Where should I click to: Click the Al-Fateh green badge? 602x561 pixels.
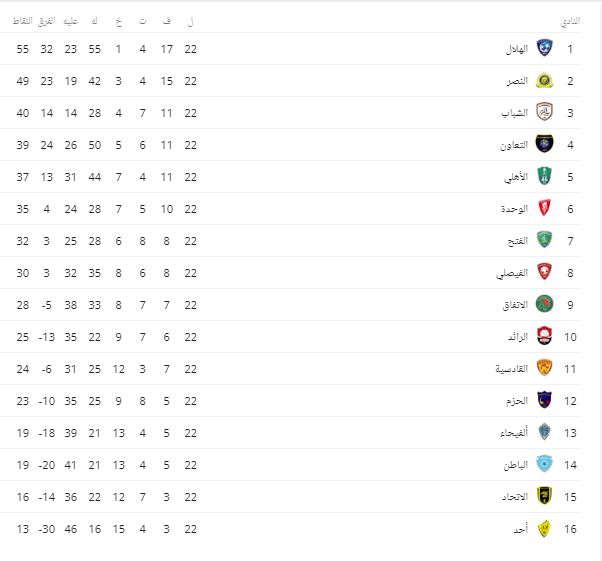point(544,240)
